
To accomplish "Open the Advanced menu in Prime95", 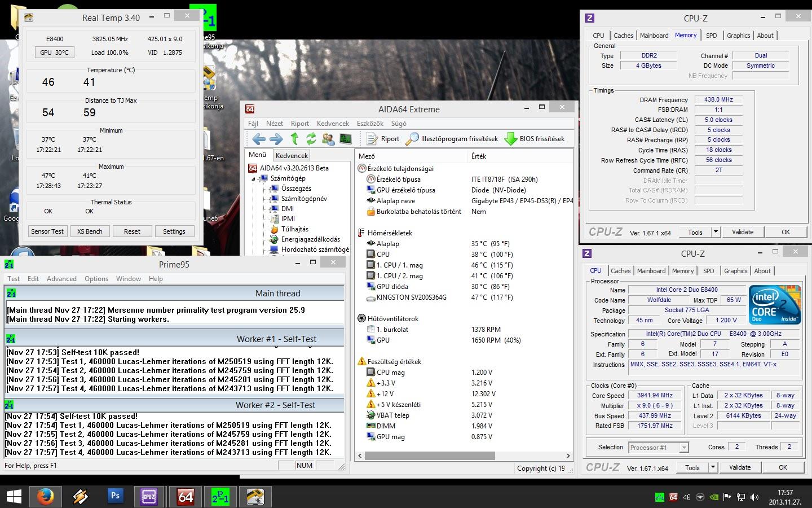I will (x=61, y=279).
